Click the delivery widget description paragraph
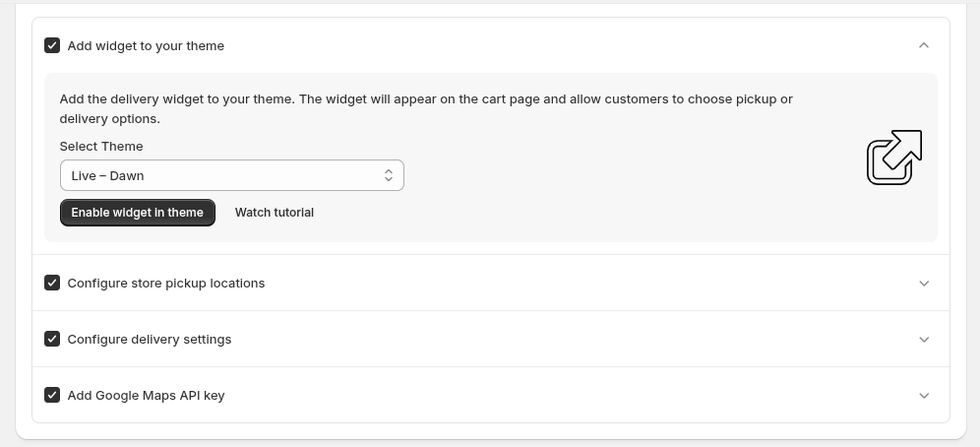The height and width of the screenshot is (447, 980). pos(426,108)
